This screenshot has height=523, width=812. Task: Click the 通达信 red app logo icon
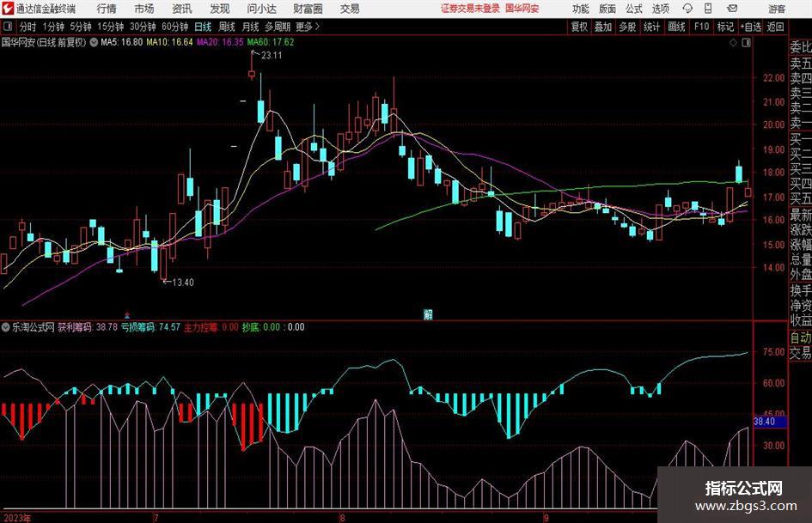pyautogui.click(x=9, y=9)
